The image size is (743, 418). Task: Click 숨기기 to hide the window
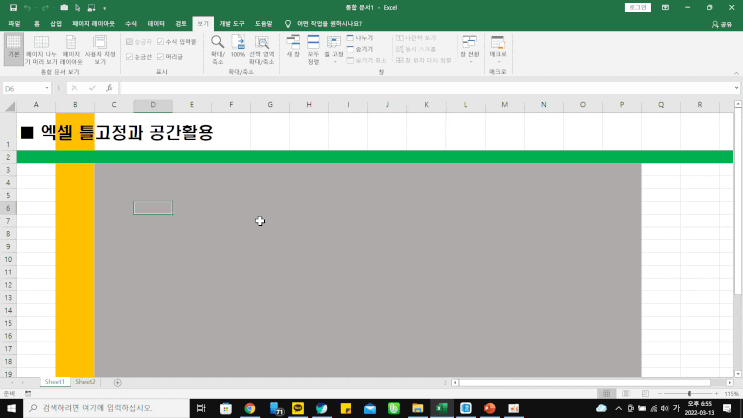click(360, 49)
